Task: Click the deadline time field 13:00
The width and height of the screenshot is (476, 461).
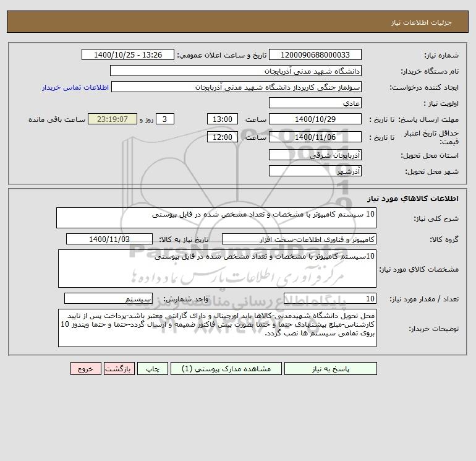Action: pos(223,119)
